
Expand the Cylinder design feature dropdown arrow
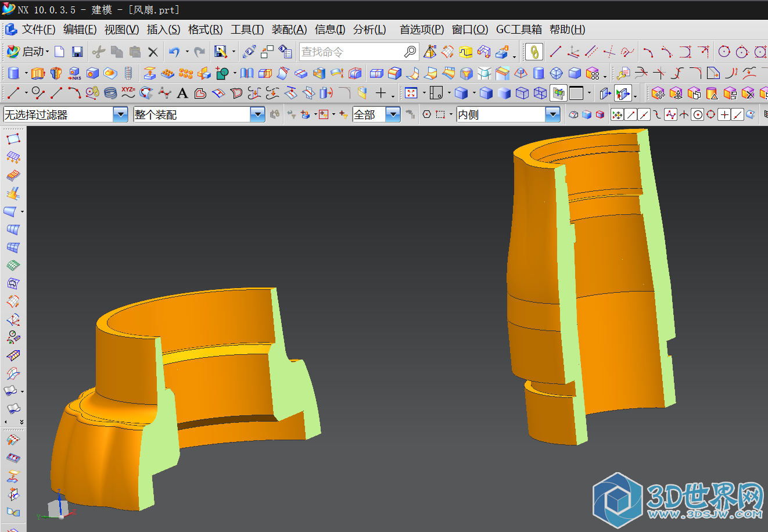click(x=26, y=74)
